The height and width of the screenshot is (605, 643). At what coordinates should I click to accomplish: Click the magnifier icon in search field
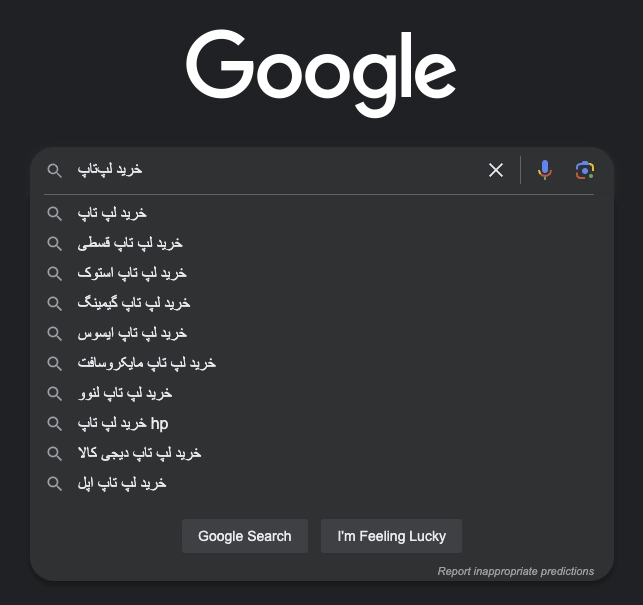pyautogui.click(x=55, y=170)
